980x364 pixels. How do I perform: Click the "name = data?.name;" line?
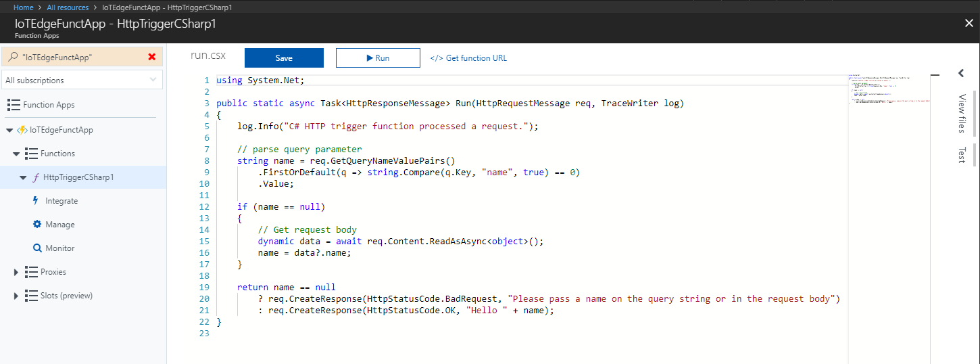point(304,253)
